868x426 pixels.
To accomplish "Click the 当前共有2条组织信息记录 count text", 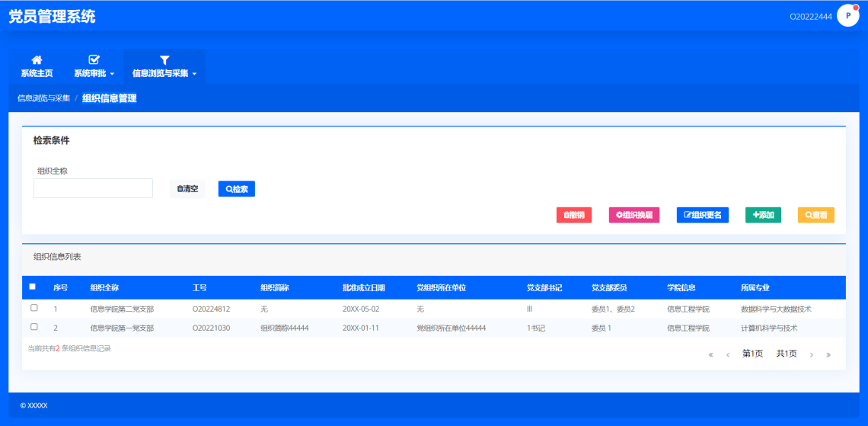I will click(x=69, y=348).
